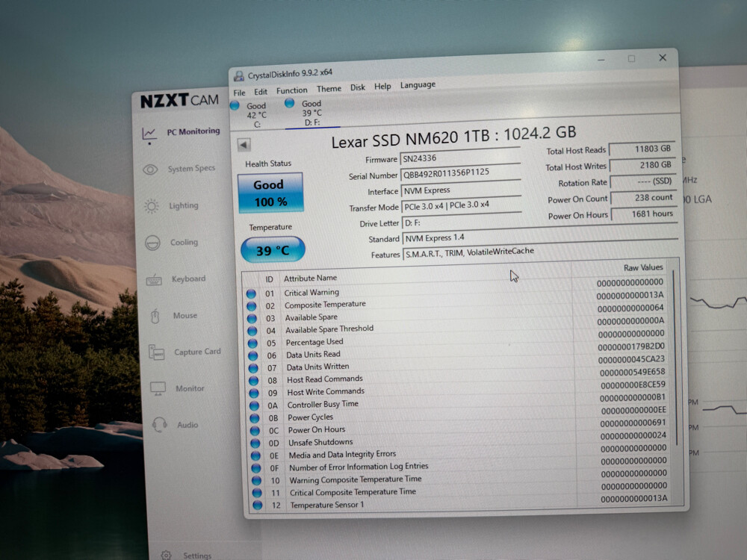Select the D: F: drive status orb
747x560 pixels.
pyautogui.click(x=289, y=103)
